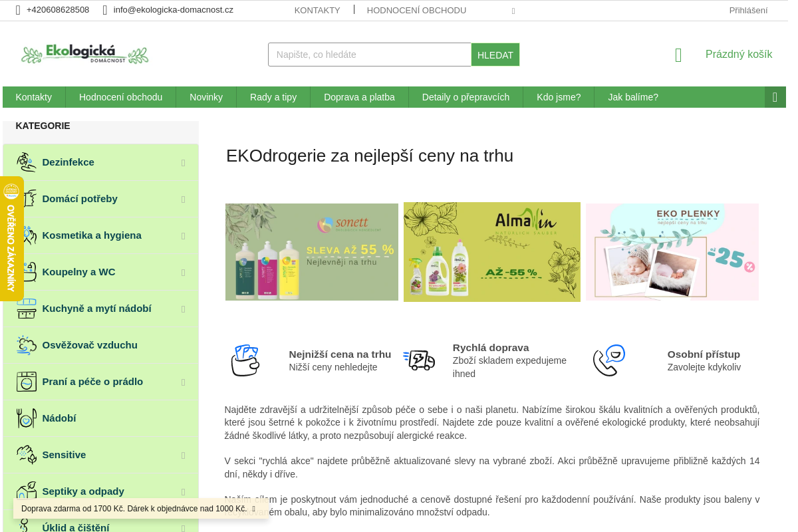Click the Nádobí cutlery icon

click(x=27, y=418)
